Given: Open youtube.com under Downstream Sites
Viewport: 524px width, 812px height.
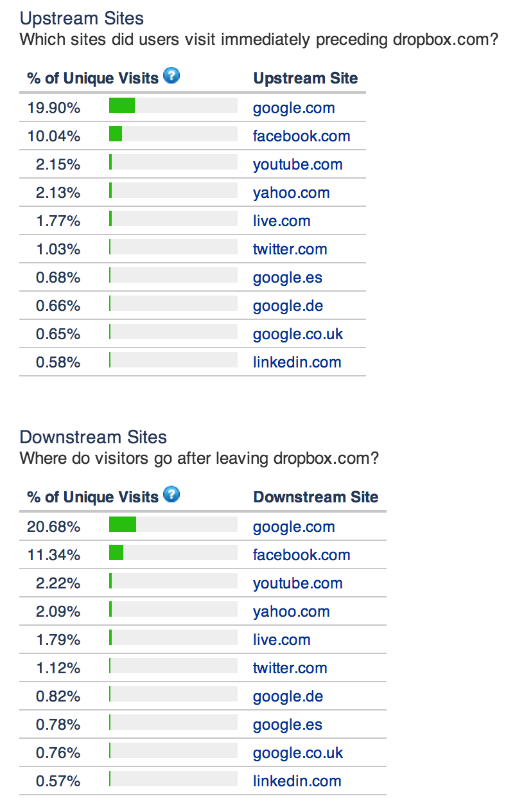Looking at the screenshot, I should pos(298,583).
